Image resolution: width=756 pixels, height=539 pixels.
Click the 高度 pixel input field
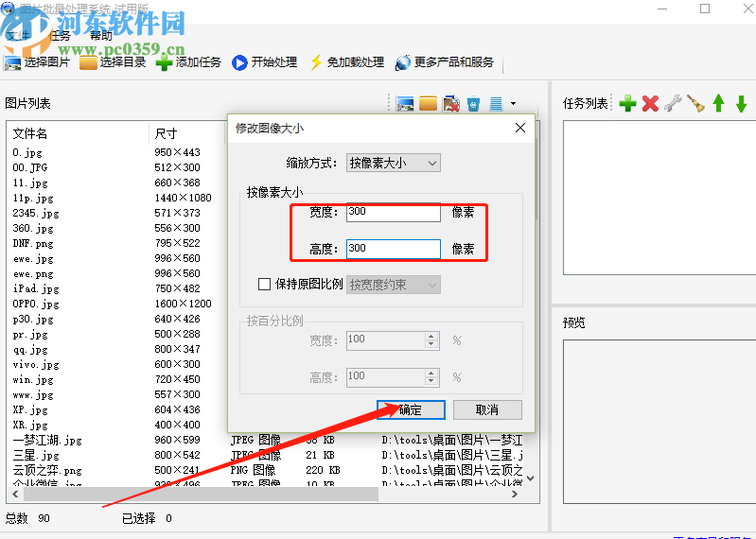393,249
